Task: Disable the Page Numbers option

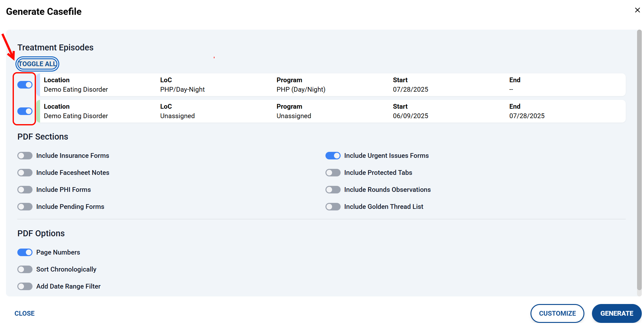Action: tap(25, 252)
